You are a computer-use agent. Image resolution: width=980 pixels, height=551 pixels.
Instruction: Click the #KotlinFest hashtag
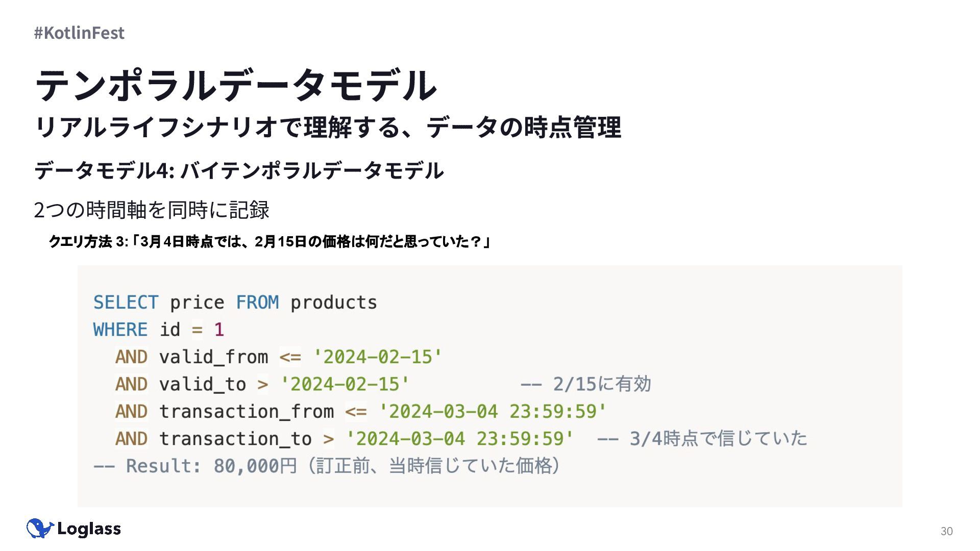(x=79, y=33)
